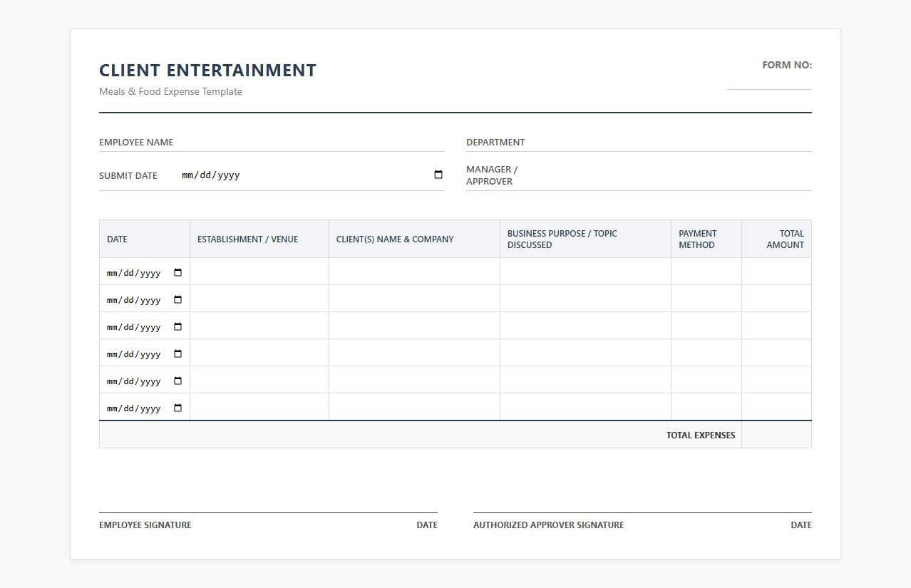Click the Form No: label

(787, 65)
